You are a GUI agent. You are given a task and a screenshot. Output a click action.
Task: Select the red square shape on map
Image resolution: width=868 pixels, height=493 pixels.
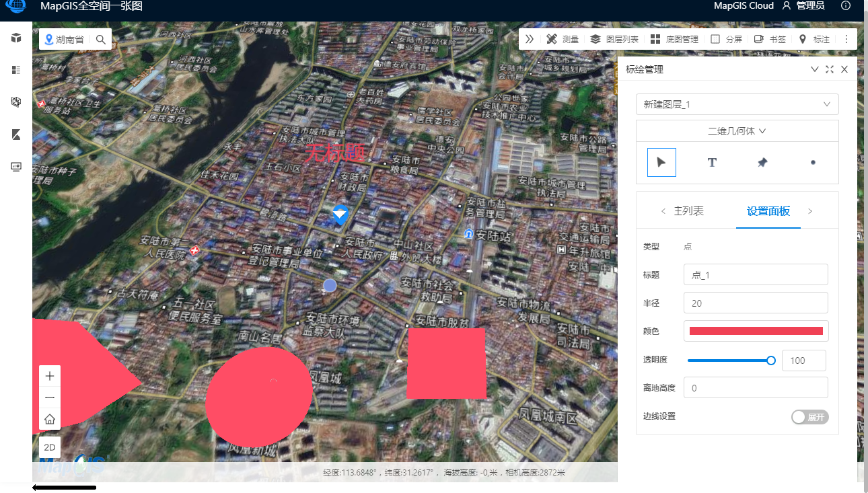click(x=446, y=363)
